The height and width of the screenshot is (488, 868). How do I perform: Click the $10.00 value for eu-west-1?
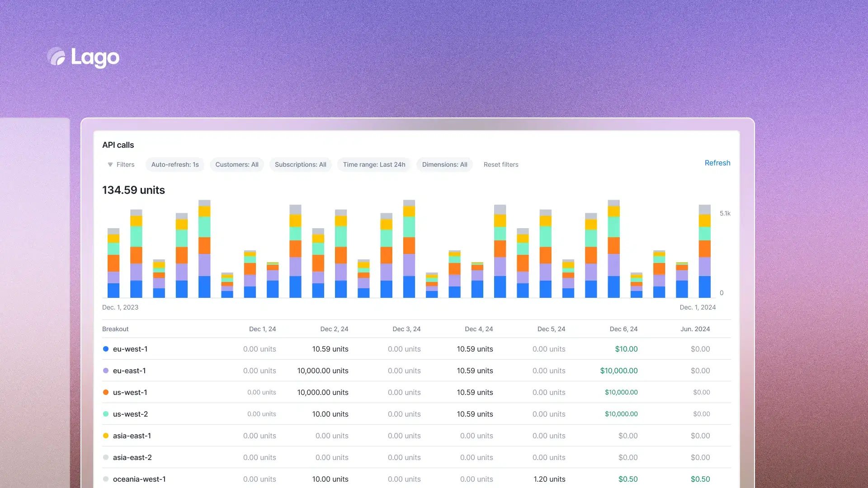[626, 349]
